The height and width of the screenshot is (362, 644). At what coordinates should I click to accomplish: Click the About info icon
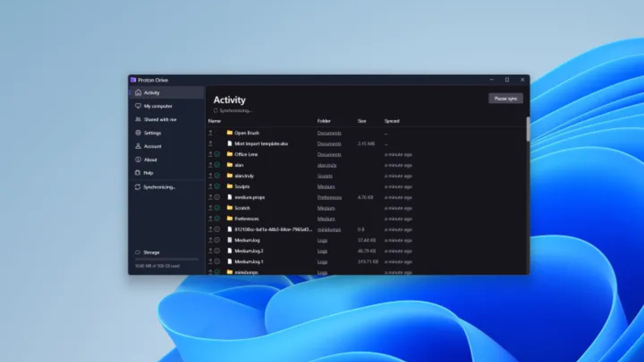[x=138, y=160]
